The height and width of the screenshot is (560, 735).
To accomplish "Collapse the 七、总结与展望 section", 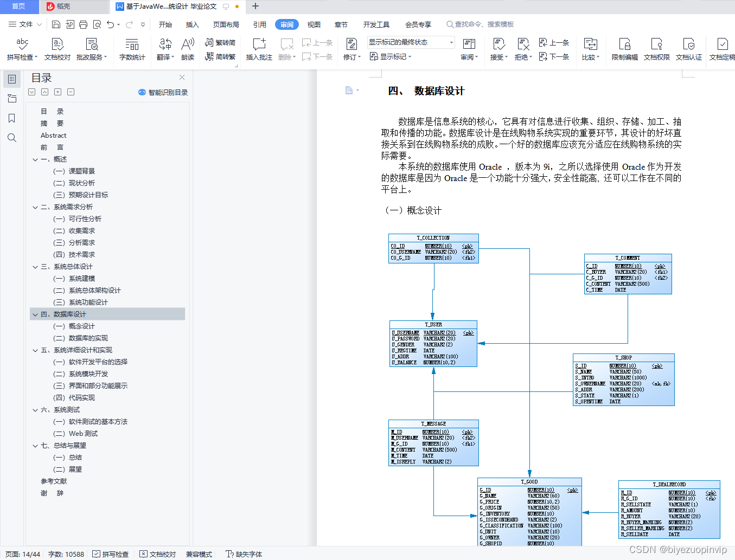I will click(35, 446).
